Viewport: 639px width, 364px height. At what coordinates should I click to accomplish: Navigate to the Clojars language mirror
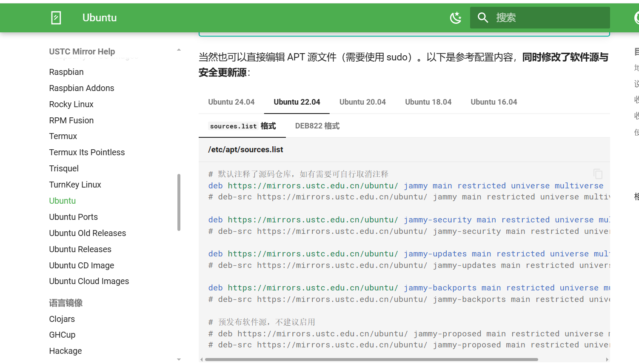coord(62,319)
